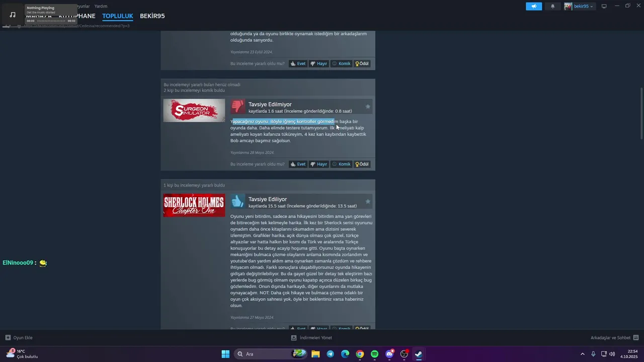The height and width of the screenshot is (362, 644).
Task: Open Discord from taskbar
Action: coord(389,354)
